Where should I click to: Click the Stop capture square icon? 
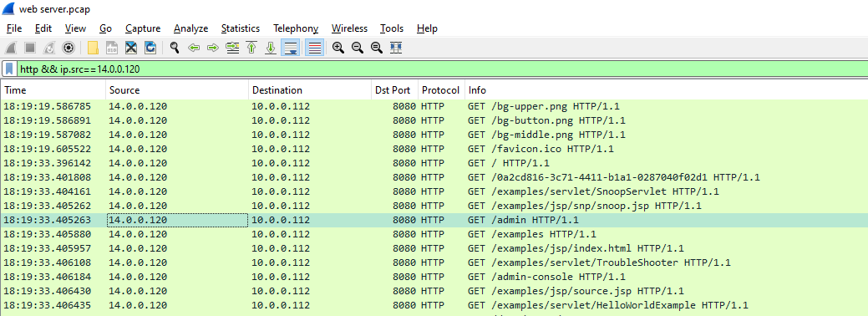tap(30, 48)
